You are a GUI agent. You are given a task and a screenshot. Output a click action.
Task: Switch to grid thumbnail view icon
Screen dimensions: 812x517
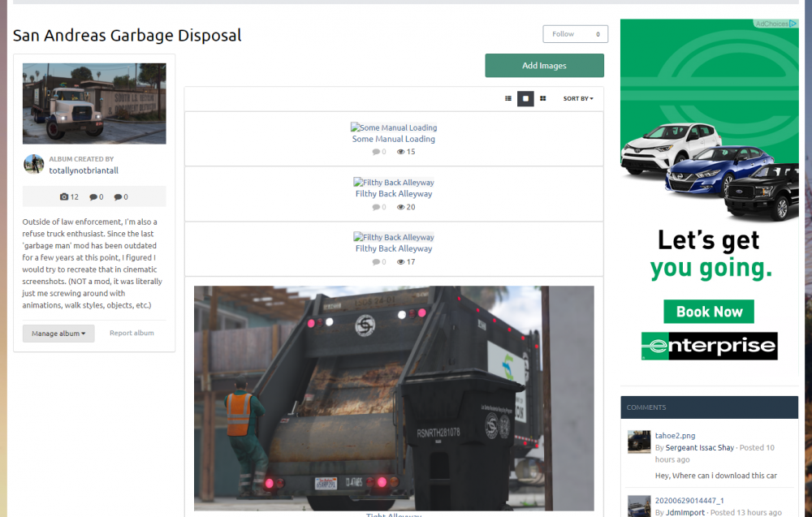(x=542, y=98)
